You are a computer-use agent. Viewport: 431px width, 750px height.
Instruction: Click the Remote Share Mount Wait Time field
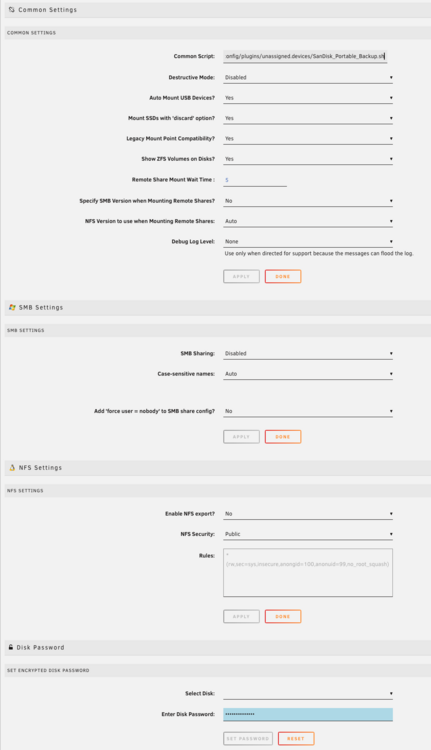click(x=255, y=180)
